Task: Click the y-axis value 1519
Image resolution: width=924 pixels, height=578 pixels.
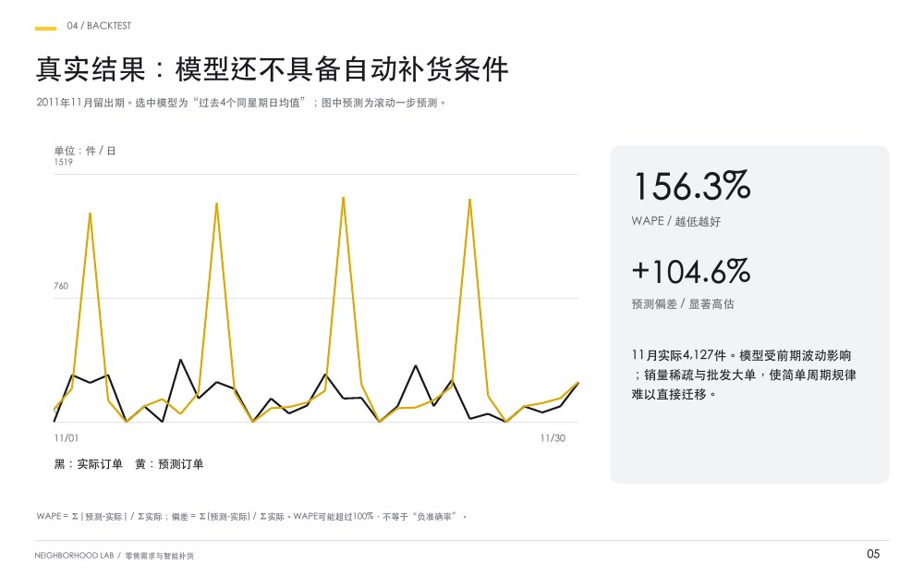Action: [63, 162]
